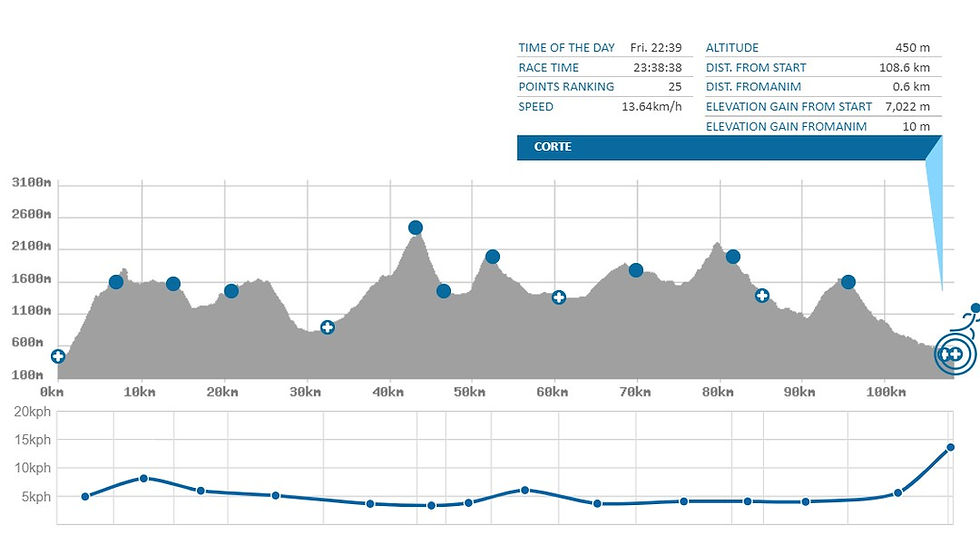Click the '2600m' elevation axis label
This screenshot has width=980, height=535.
point(31,214)
